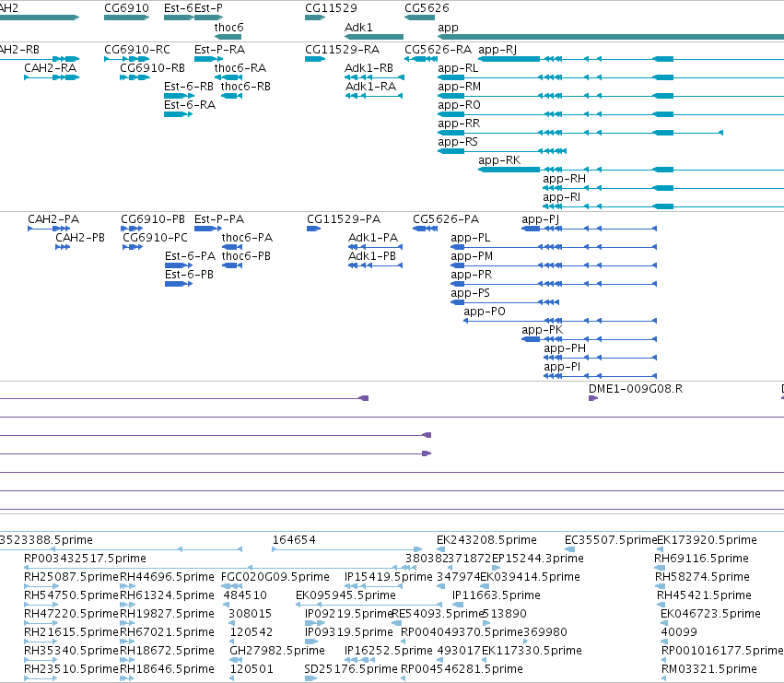Click transcript app-RO
The width and height of the screenshot is (784, 683).
pos(459,105)
